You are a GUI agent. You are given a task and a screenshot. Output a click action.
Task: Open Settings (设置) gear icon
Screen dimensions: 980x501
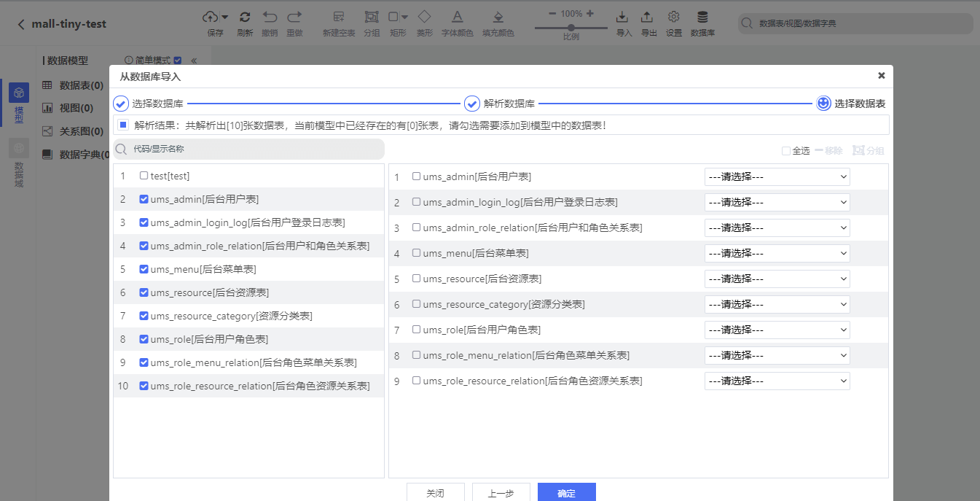coord(674,17)
